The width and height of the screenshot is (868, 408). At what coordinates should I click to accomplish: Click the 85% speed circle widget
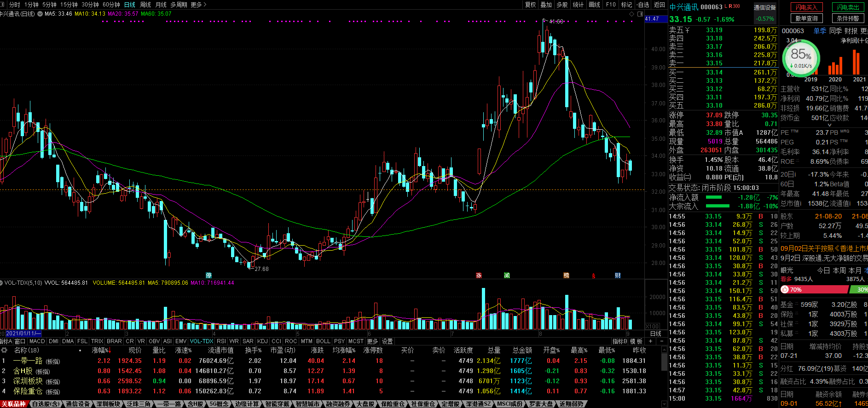pos(801,58)
